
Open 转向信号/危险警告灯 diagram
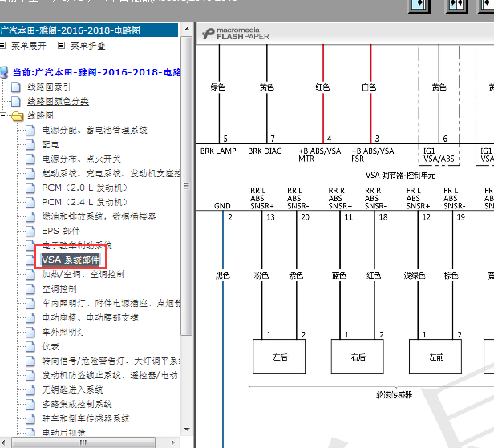pos(111,361)
